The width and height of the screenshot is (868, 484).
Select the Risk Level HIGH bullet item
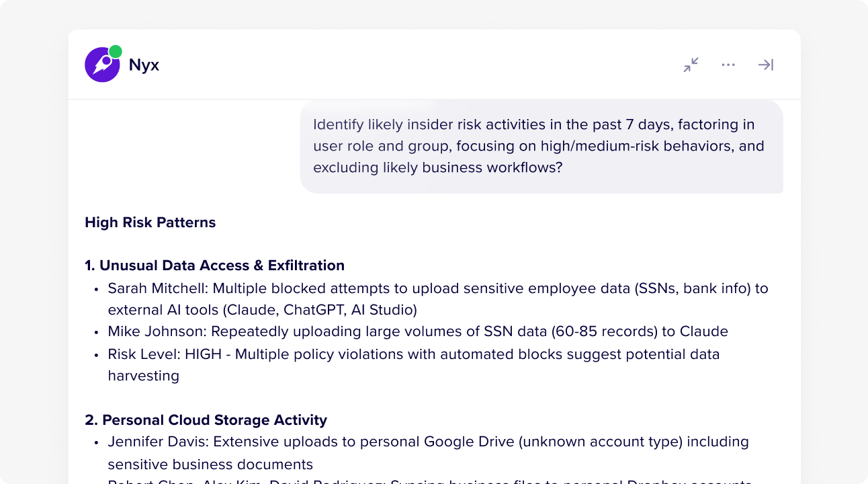tap(414, 364)
